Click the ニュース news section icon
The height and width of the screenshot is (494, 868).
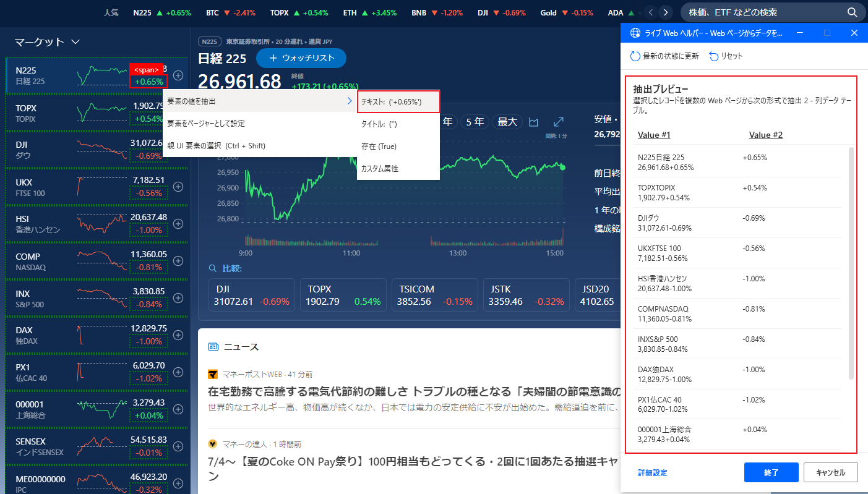tap(213, 347)
